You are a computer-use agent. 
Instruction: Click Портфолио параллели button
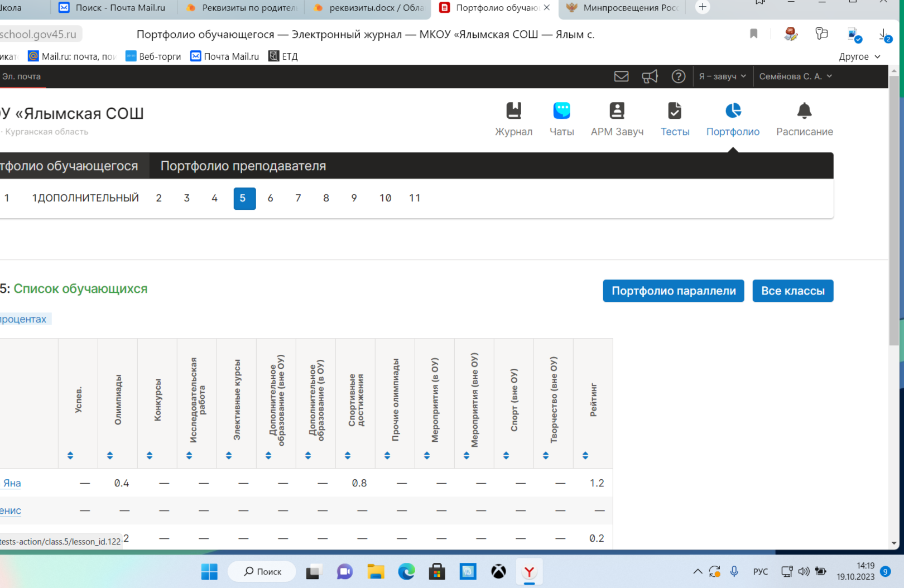point(674,291)
